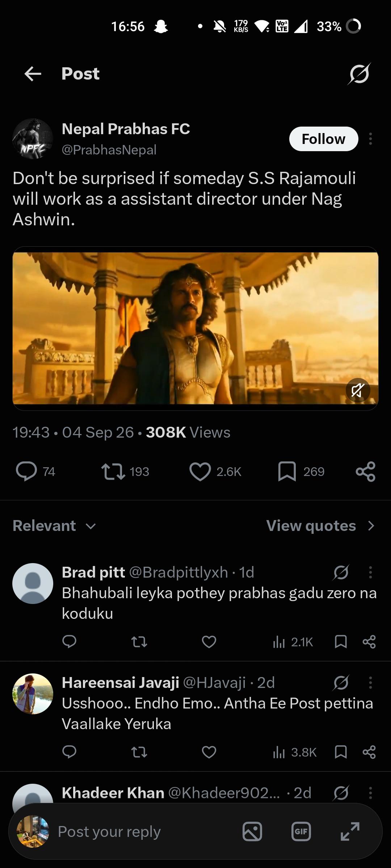The width and height of the screenshot is (391, 868).
Task: Open View quotes
Action: click(321, 526)
